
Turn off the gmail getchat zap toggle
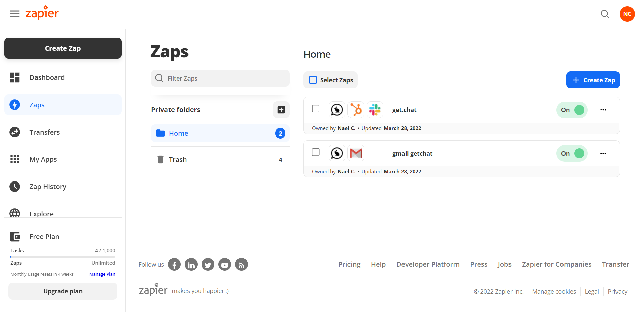click(x=572, y=153)
